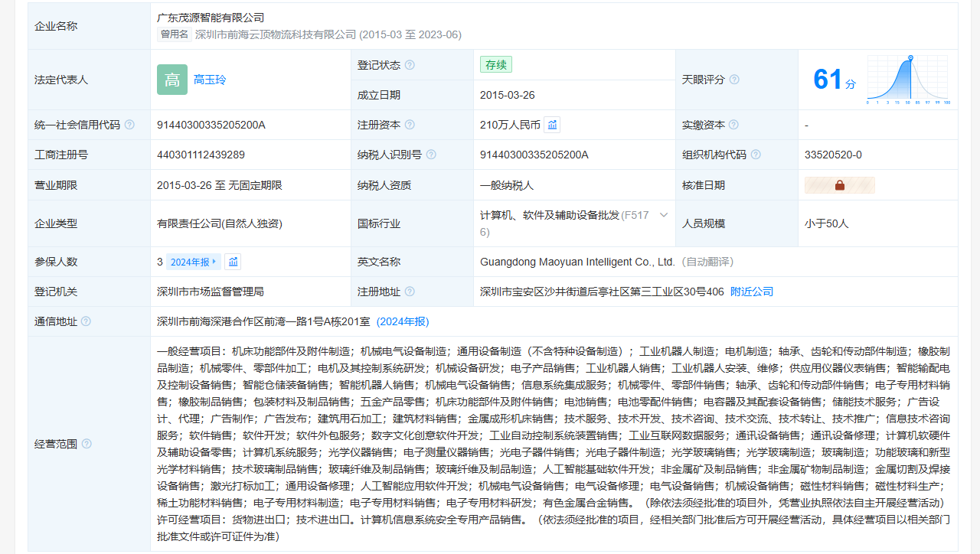Click help icon next to 纳税人识别号
Screen dimensions: 980x554
coord(431,155)
